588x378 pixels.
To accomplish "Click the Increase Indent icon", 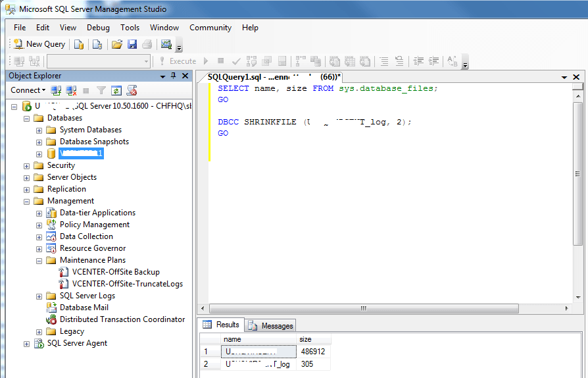I will (434, 61).
